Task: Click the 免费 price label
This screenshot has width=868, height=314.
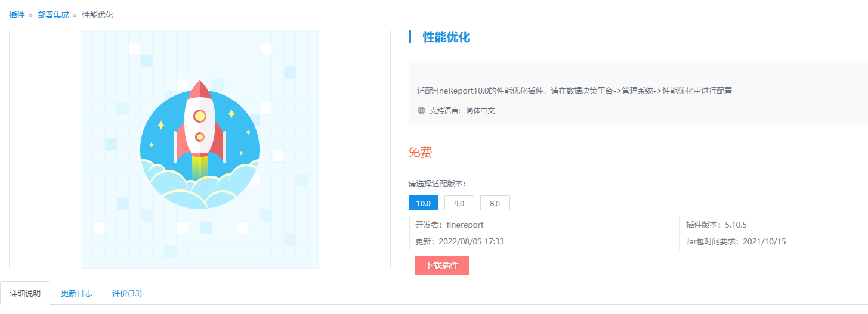Action: [420, 152]
